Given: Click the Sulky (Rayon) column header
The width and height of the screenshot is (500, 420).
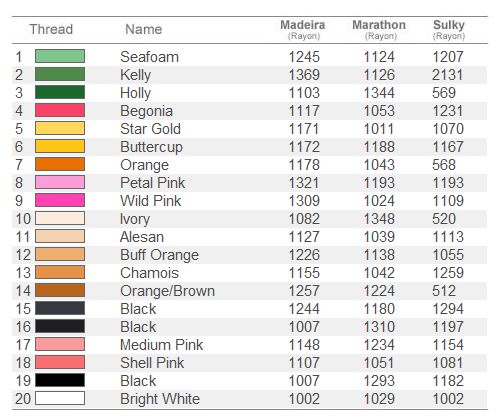Looking at the screenshot, I should pyautogui.click(x=449, y=30).
